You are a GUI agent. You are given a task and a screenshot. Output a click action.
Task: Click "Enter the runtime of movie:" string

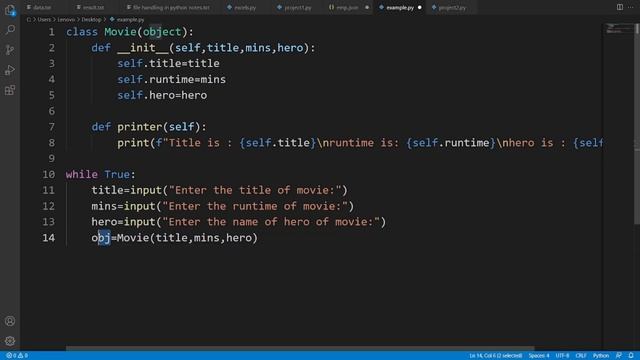click(255, 206)
